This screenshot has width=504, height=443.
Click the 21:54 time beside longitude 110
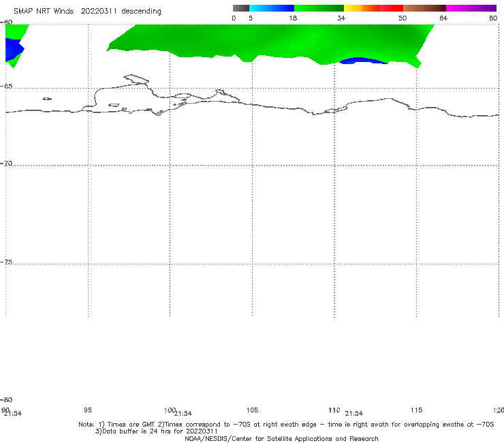[x=354, y=414]
